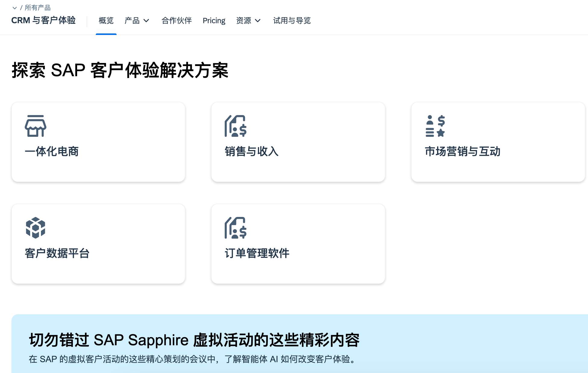Click the storefront icon for 一体化电商
The height and width of the screenshot is (373, 588).
pos(36,126)
